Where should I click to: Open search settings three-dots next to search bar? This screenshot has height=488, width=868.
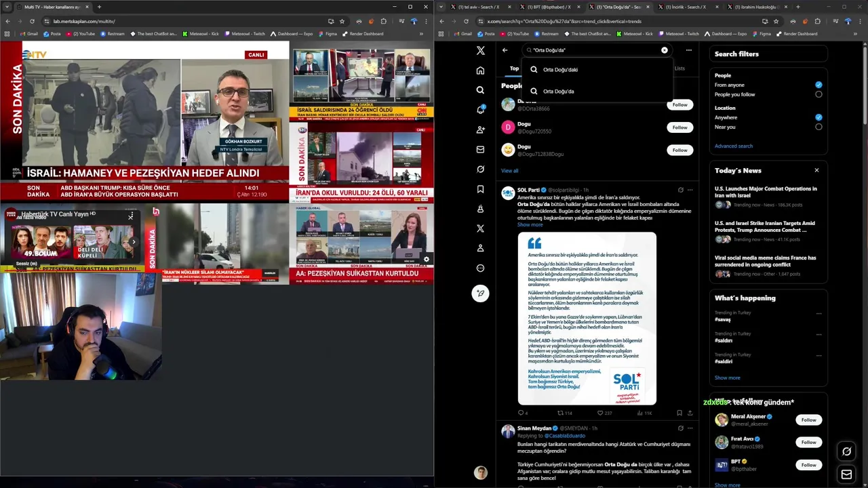click(688, 50)
